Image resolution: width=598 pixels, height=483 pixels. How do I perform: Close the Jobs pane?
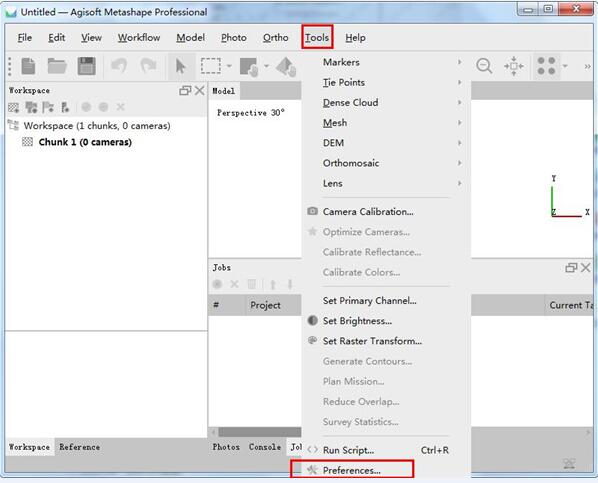[585, 268]
